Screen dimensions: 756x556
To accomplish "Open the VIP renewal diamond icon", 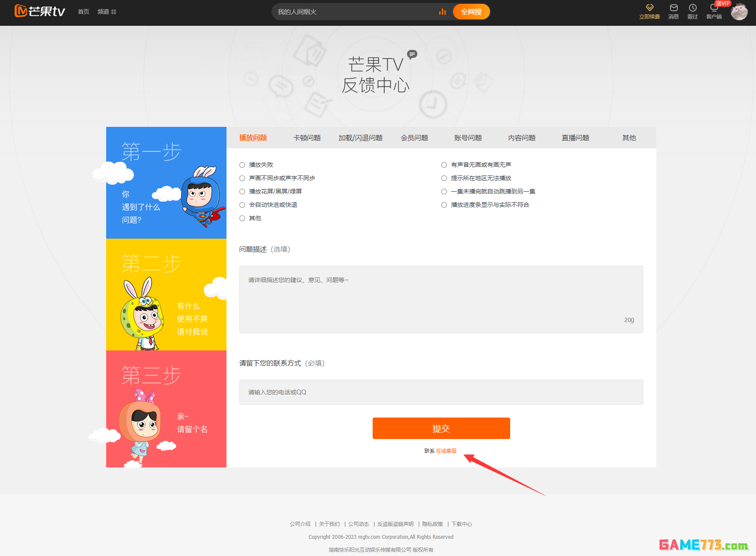I will (x=649, y=8).
